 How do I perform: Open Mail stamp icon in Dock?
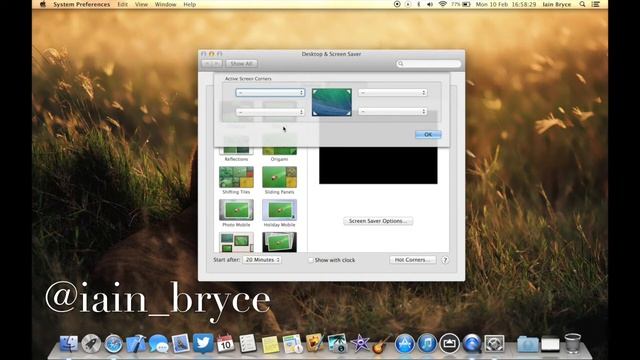point(181,344)
